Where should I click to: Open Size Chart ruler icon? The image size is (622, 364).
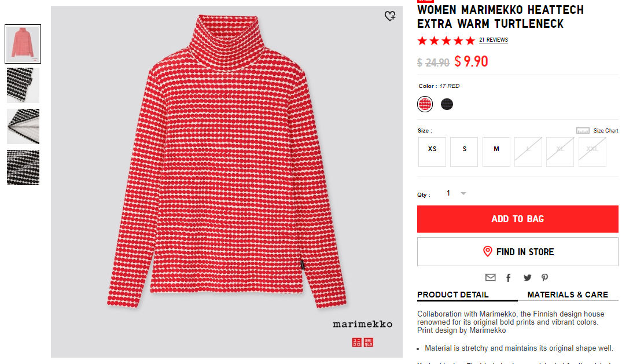(582, 131)
